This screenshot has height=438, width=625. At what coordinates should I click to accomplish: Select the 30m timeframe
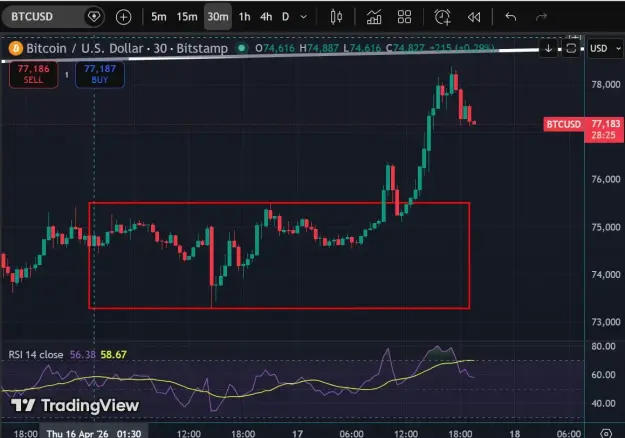(x=218, y=17)
